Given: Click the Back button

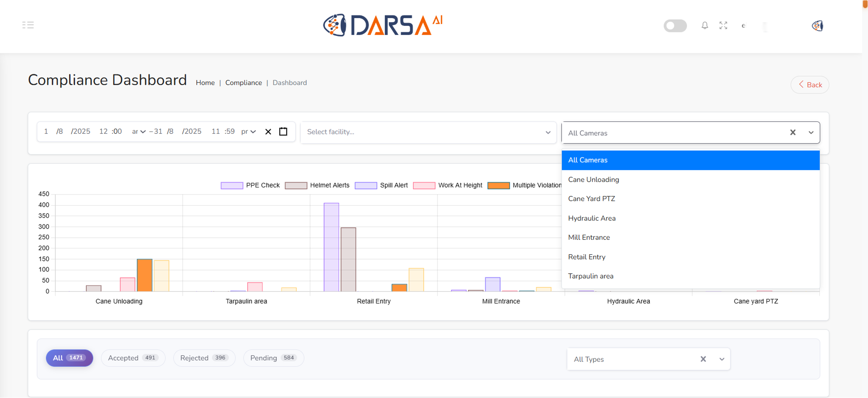Looking at the screenshot, I should 810,85.
